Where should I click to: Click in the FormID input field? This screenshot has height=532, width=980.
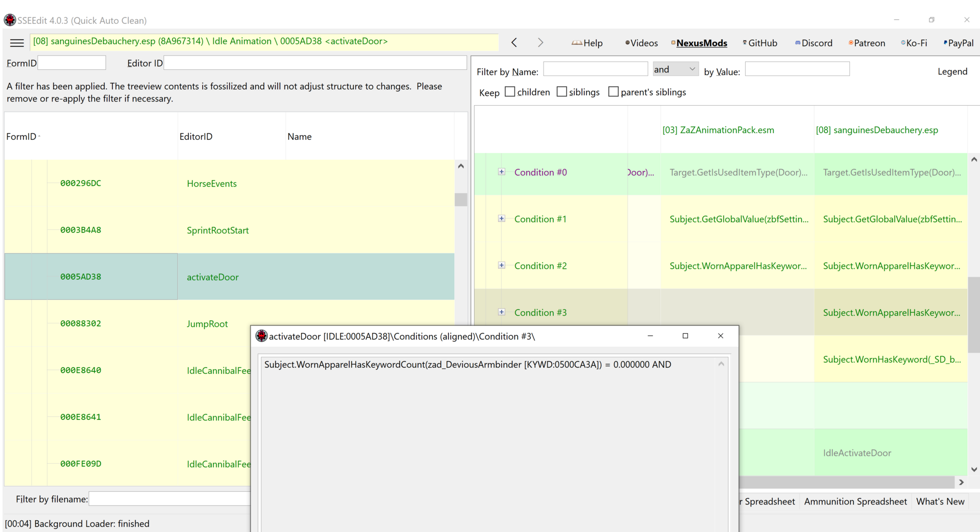(72, 63)
